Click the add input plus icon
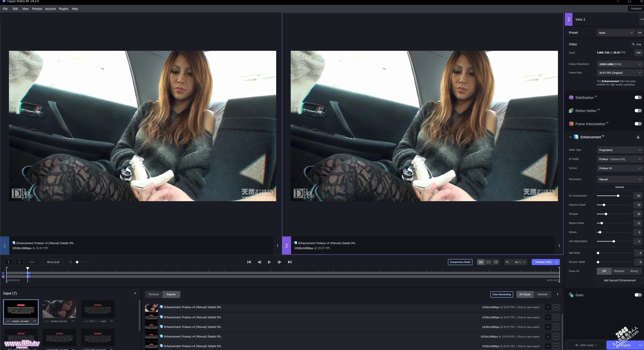 [x=135, y=293]
